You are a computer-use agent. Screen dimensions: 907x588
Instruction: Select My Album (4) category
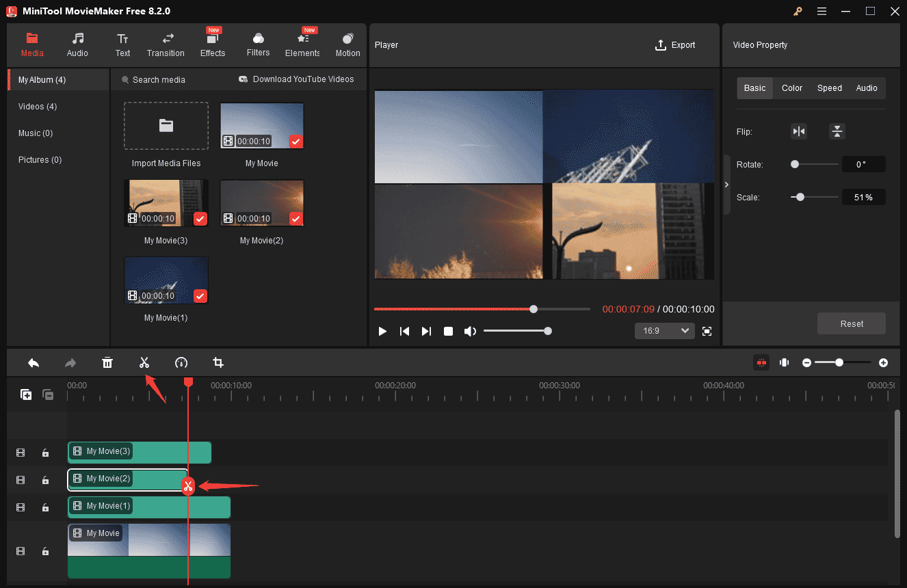58,80
